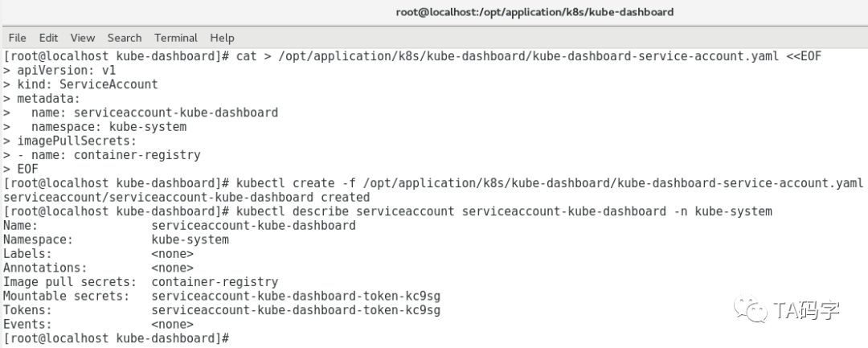The height and width of the screenshot is (348, 868).
Task: Click the 'Tokens:' row token name
Action: [x=295, y=310]
